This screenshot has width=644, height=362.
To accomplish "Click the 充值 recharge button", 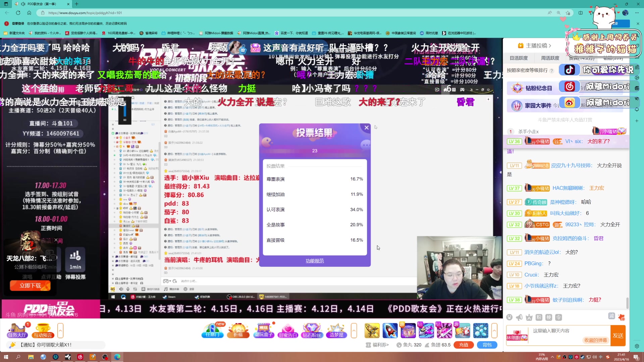I will (464, 345).
